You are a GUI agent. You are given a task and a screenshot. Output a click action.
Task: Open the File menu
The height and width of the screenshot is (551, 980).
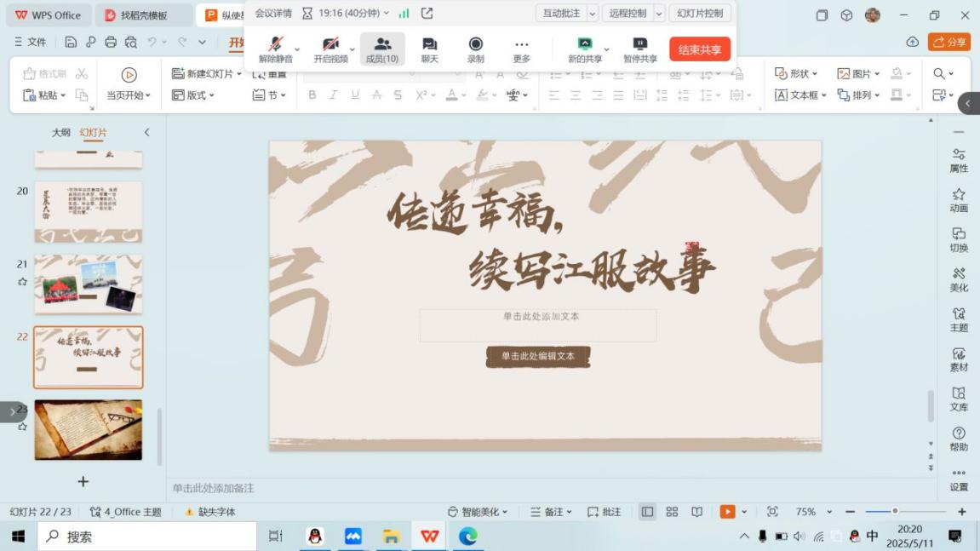point(31,42)
